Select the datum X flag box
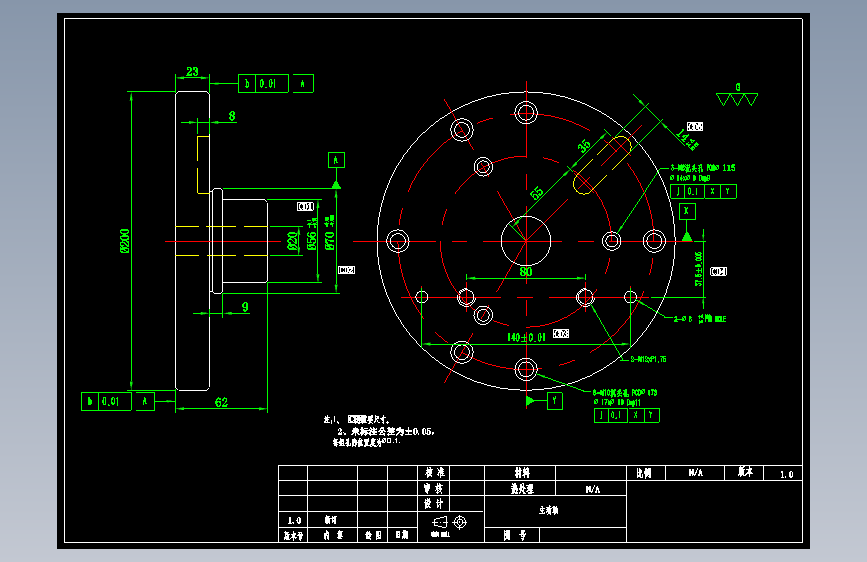 pyautogui.click(x=687, y=211)
